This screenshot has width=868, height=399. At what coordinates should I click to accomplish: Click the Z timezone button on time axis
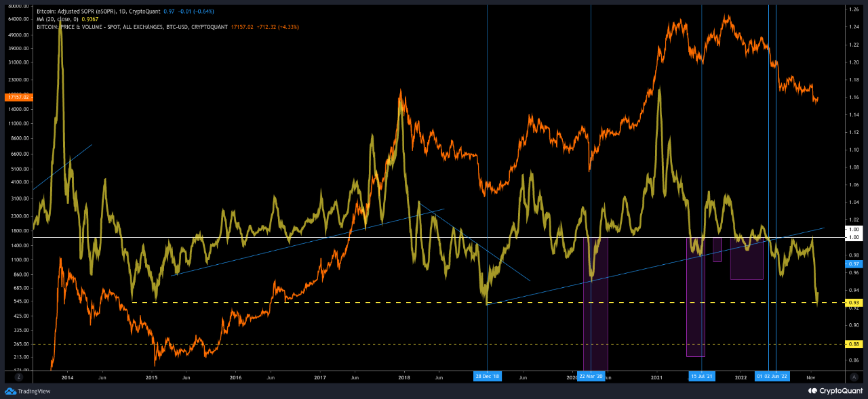click(18, 377)
